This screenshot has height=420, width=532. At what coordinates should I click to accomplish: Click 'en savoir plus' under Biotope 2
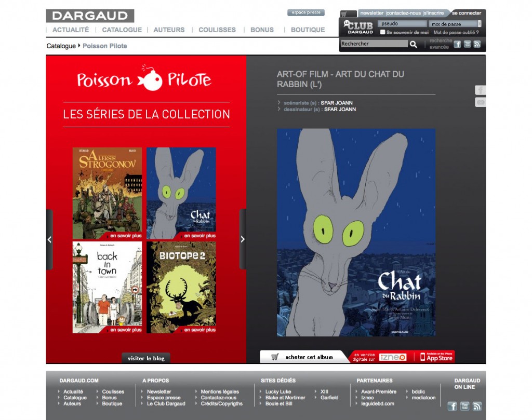click(200, 330)
